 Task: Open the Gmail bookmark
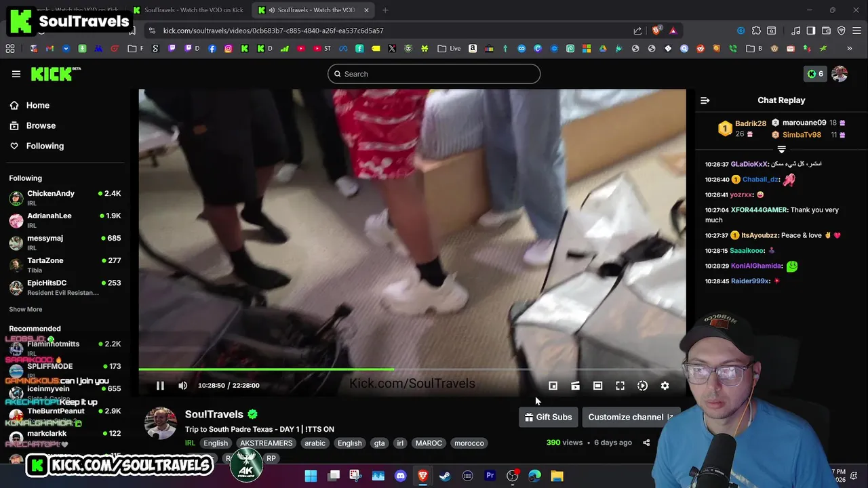pos(50,49)
